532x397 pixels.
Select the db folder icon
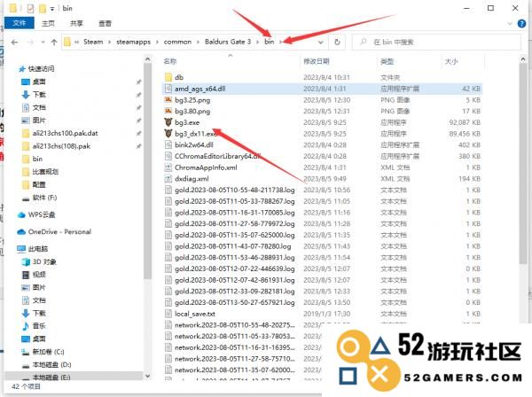click(x=168, y=77)
